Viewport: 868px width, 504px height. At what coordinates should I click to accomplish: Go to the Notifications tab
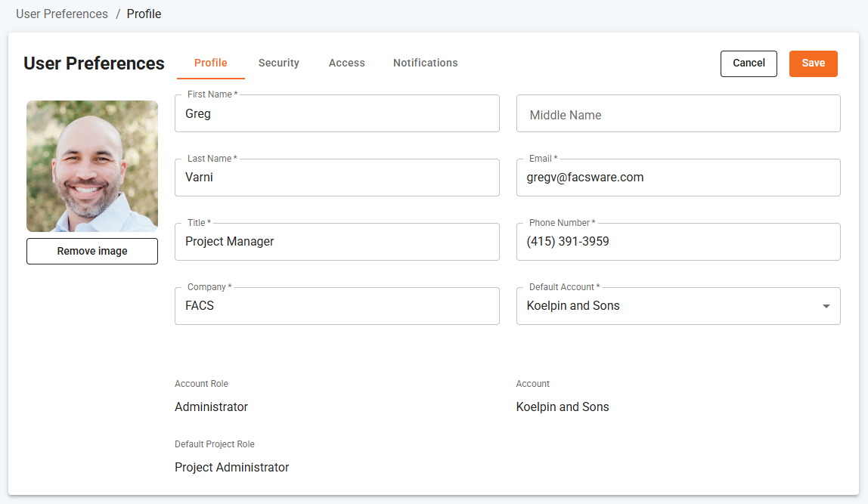[425, 63]
